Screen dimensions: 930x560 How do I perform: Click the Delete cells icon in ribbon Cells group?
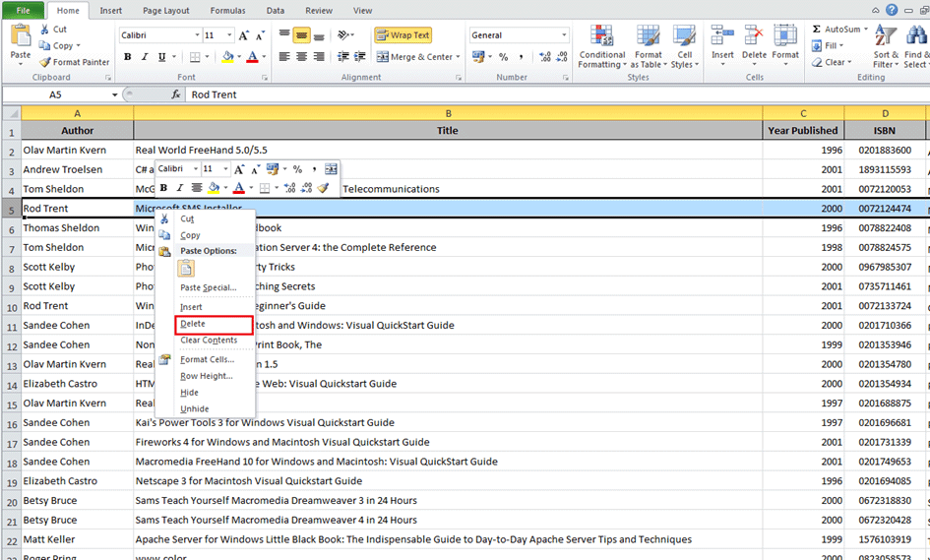click(x=754, y=35)
